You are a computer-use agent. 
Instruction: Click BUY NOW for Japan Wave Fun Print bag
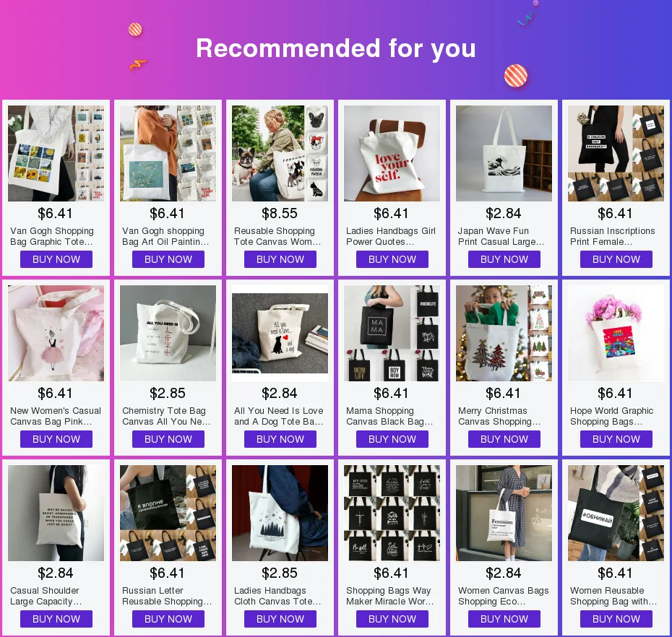504,259
